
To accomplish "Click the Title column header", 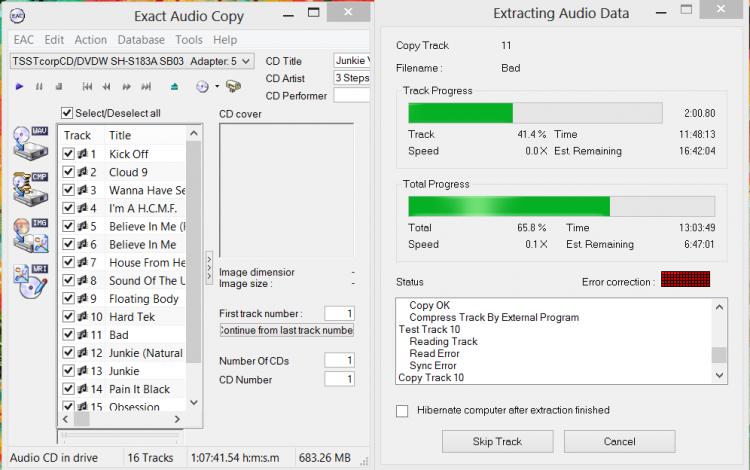I will pyautogui.click(x=145, y=135).
